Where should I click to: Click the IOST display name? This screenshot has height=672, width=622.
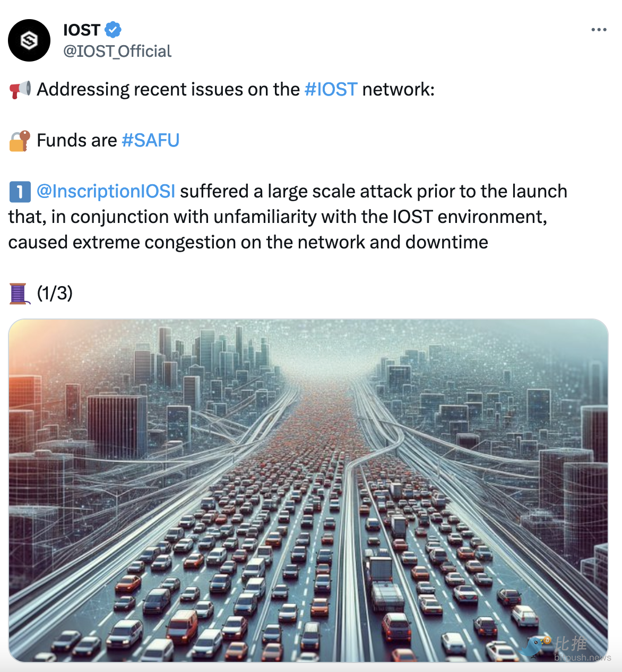pyautogui.click(x=82, y=30)
